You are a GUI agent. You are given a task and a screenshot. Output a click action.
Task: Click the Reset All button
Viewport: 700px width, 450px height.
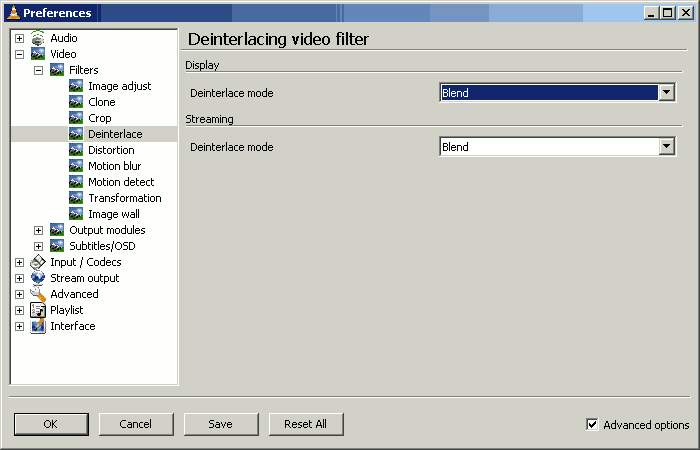tap(306, 424)
